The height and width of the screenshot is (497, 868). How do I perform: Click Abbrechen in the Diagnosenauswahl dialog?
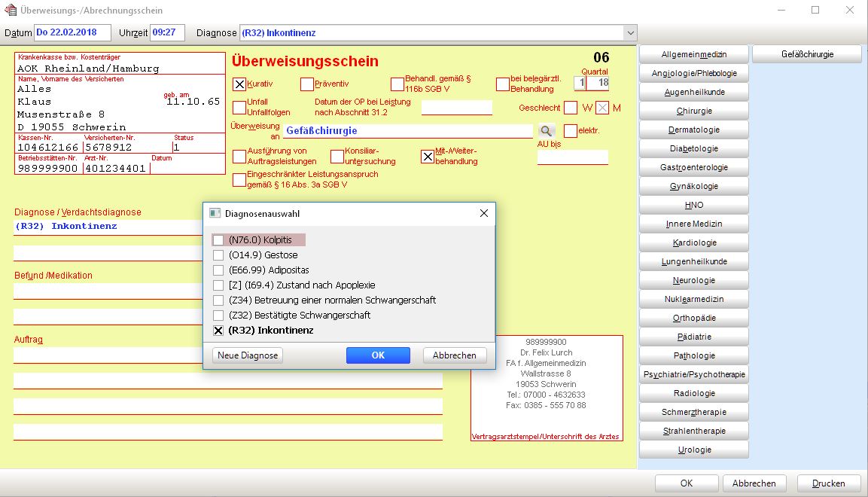[x=455, y=355]
